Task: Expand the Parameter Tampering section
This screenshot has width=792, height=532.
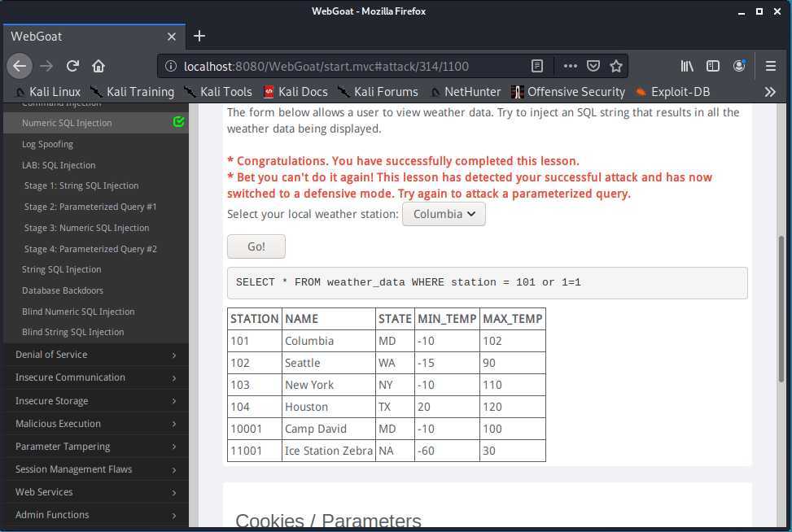Action: (94, 447)
